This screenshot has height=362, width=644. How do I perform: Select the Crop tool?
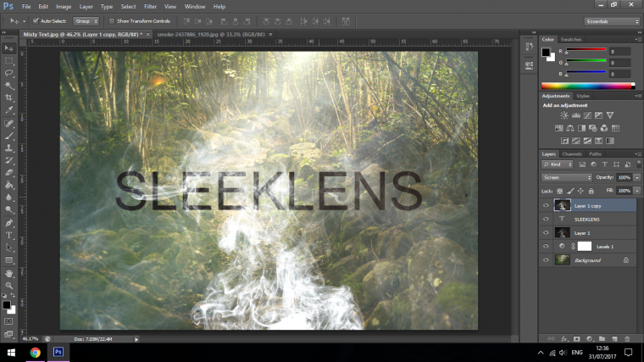(8, 97)
